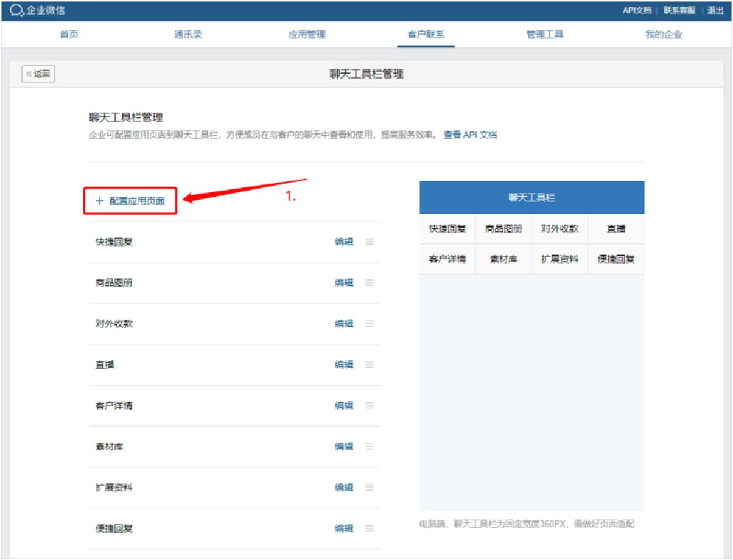Edit the 对外收款 entry

(x=344, y=324)
